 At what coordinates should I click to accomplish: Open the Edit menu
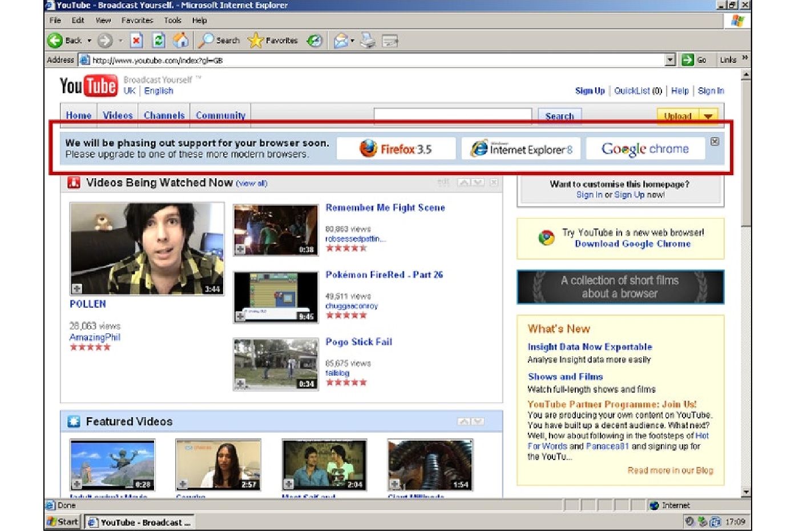tap(78, 21)
